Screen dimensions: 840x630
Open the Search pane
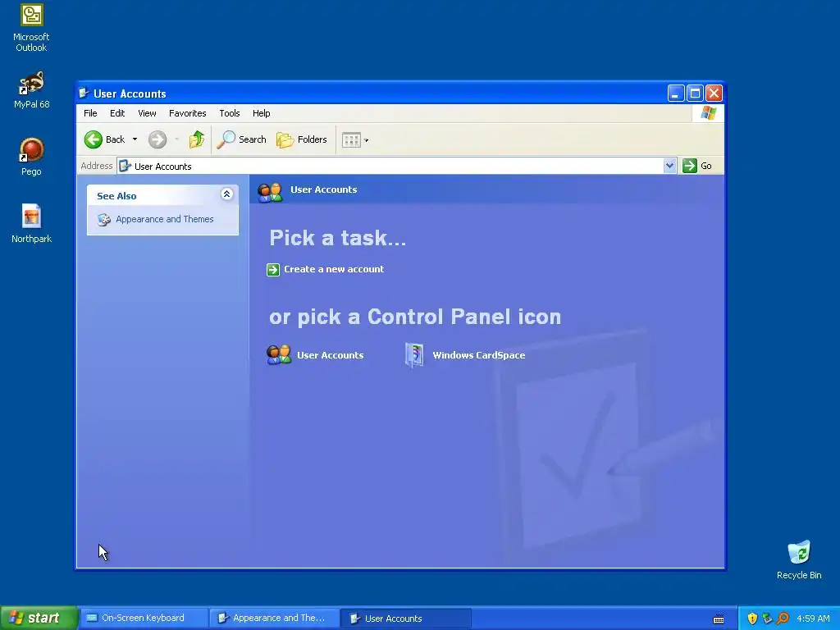[242, 139]
